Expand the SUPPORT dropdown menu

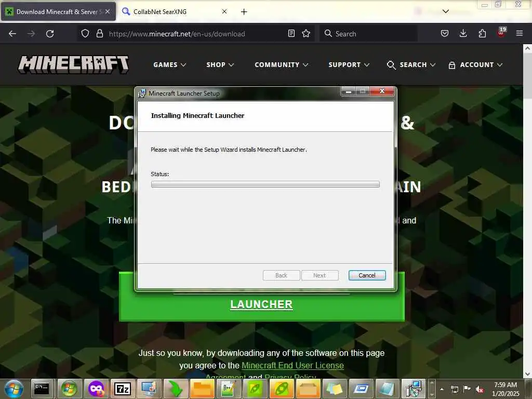(349, 65)
